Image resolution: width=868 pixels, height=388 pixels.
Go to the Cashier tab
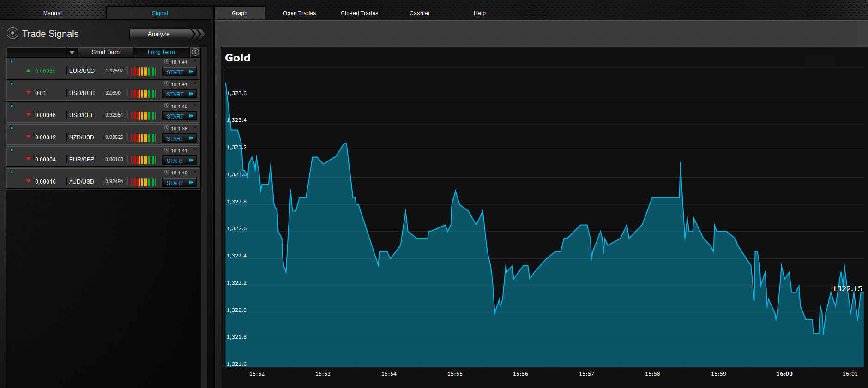[419, 13]
